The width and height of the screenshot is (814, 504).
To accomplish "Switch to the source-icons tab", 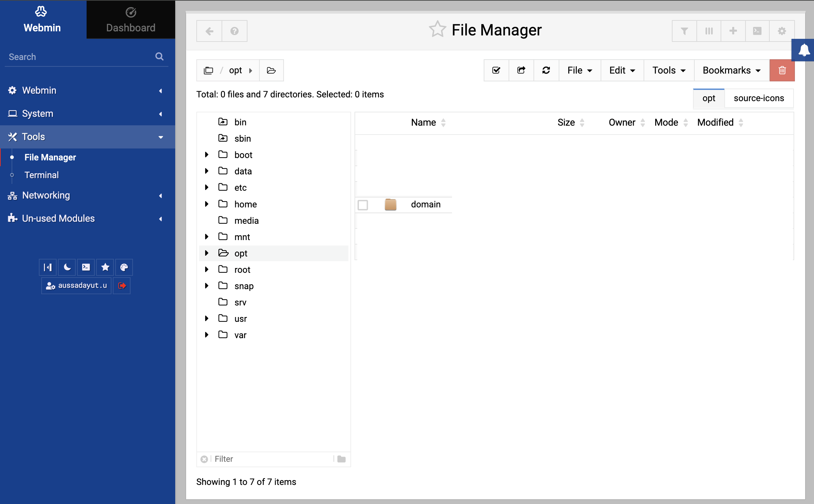I will click(x=758, y=98).
